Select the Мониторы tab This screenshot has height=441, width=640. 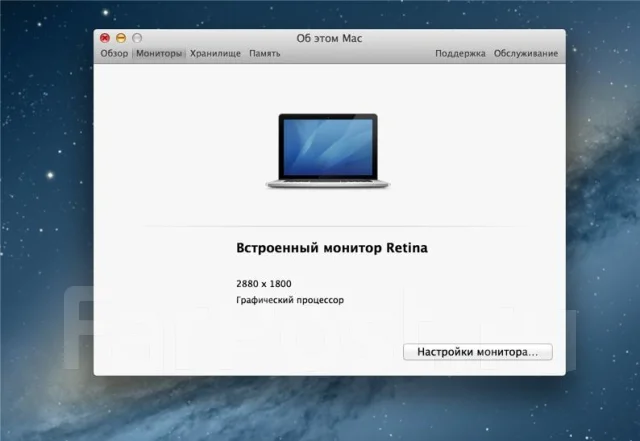(159, 53)
